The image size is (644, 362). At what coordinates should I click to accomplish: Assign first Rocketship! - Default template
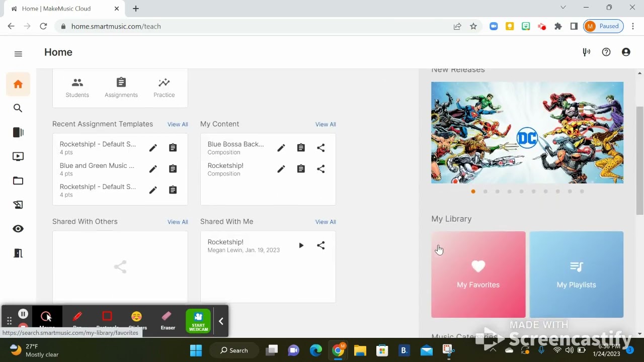click(173, 148)
